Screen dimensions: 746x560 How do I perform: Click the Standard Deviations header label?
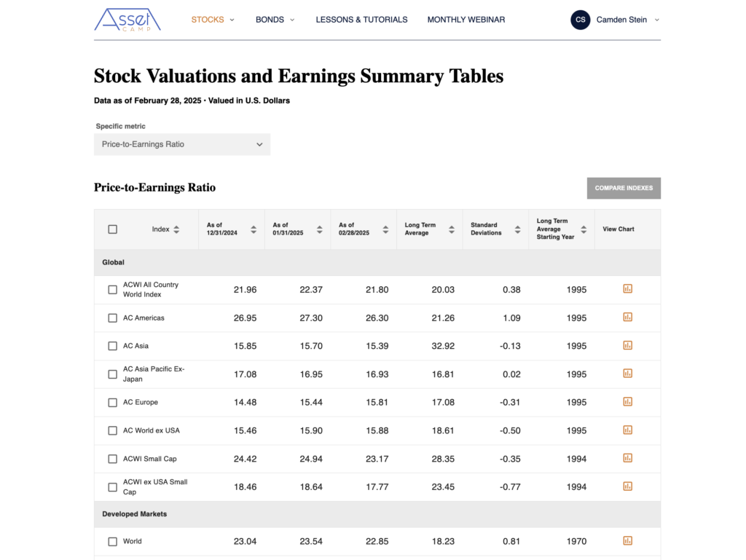pyautogui.click(x=486, y=229)
